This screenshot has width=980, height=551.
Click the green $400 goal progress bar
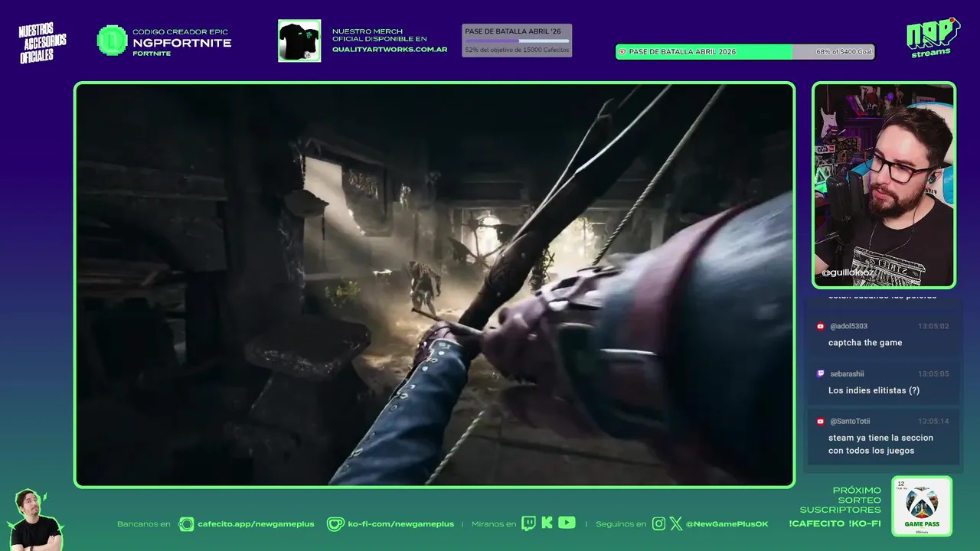(745, 52)
